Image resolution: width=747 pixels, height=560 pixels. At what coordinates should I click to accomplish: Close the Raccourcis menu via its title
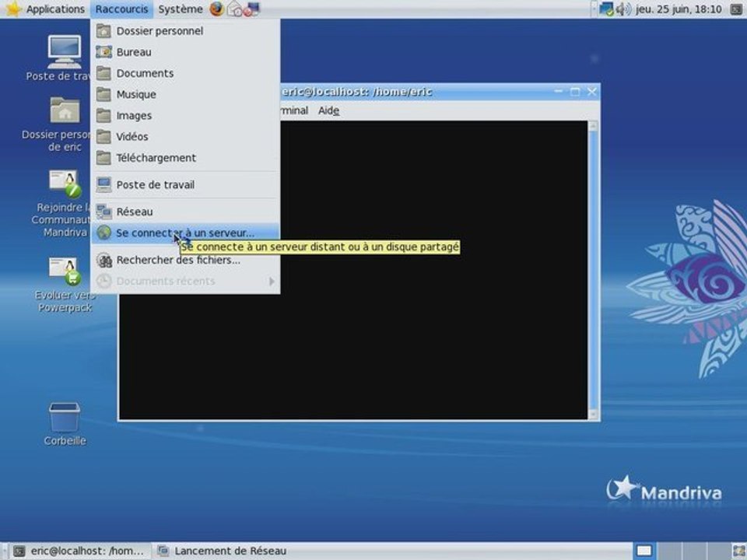pyautogui.click(x=121, y=9)
